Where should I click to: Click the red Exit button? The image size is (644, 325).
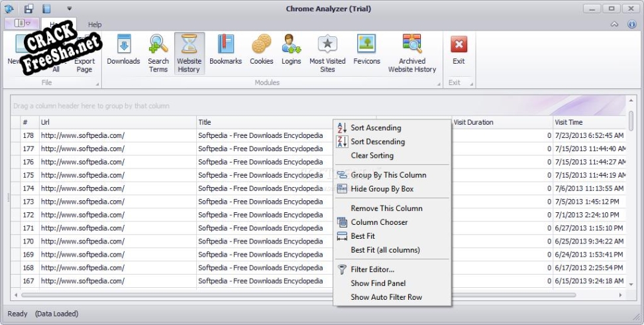[458, 52]
